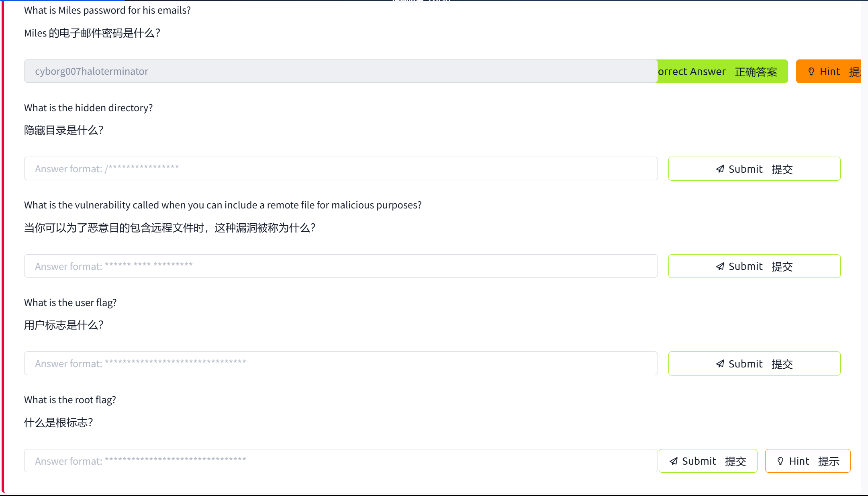Focus the vulnerability name answer field

tap(340, 266)
